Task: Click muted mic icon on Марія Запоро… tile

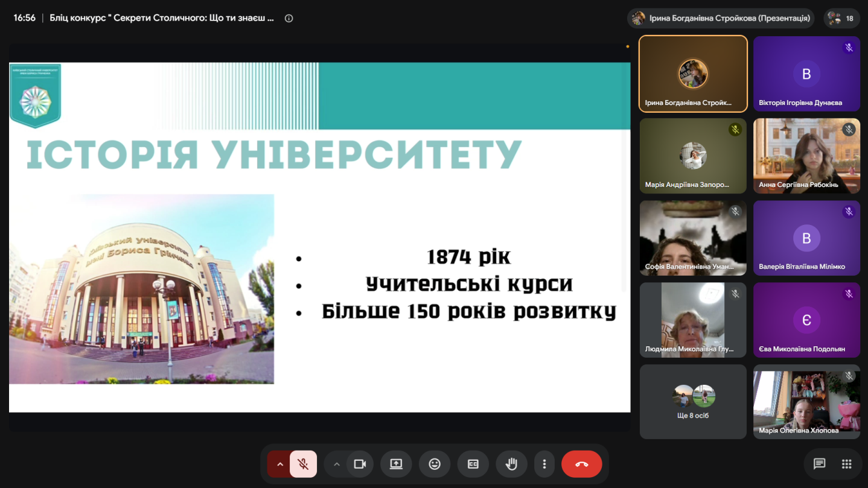Action: tap(735, 129)
